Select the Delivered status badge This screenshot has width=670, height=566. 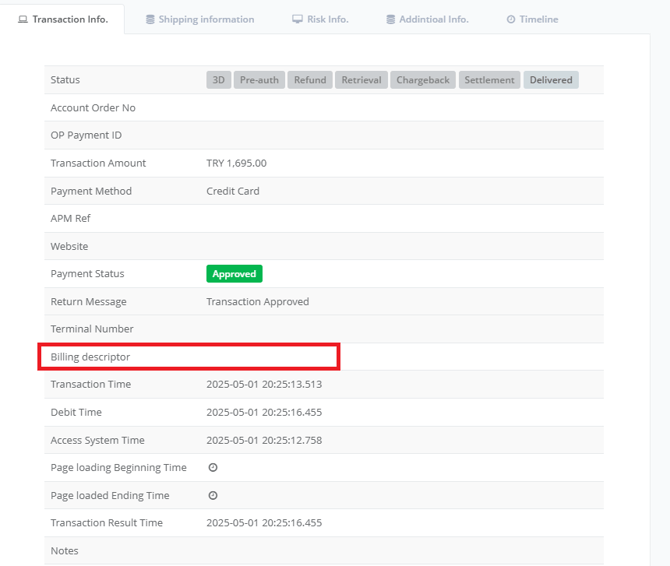(x=551, y=80)
